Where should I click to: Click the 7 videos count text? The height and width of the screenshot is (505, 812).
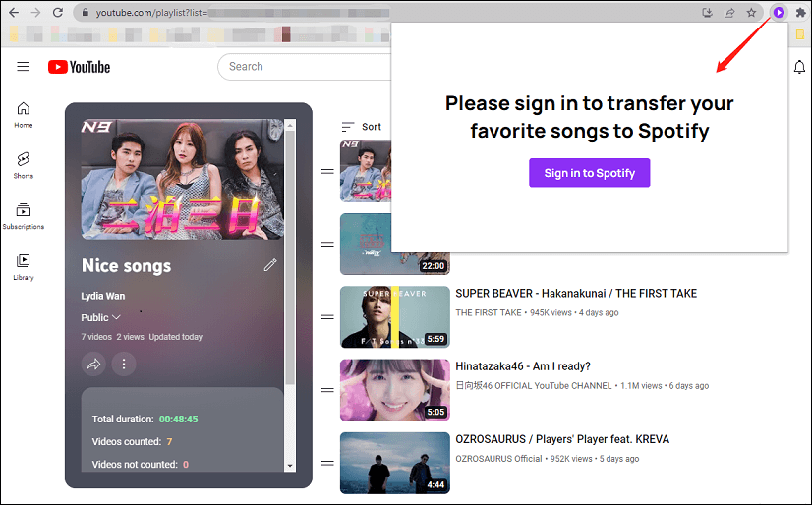tap(96, 337)
